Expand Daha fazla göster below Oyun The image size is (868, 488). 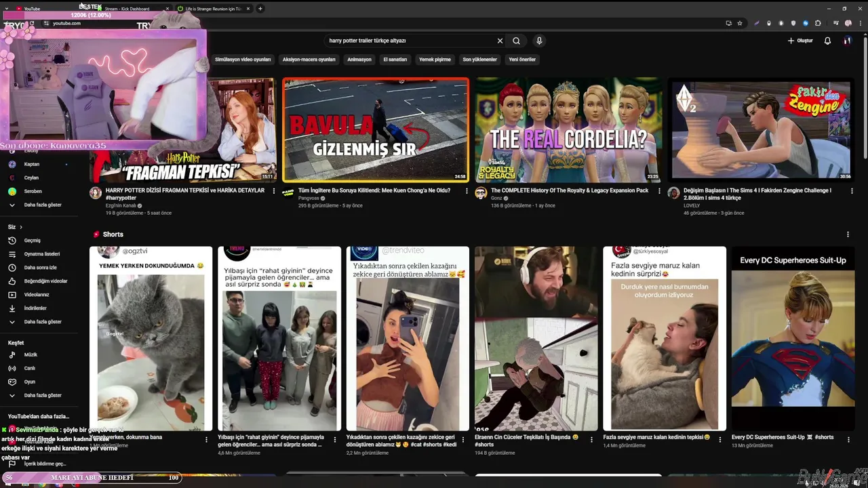(43, 395)
